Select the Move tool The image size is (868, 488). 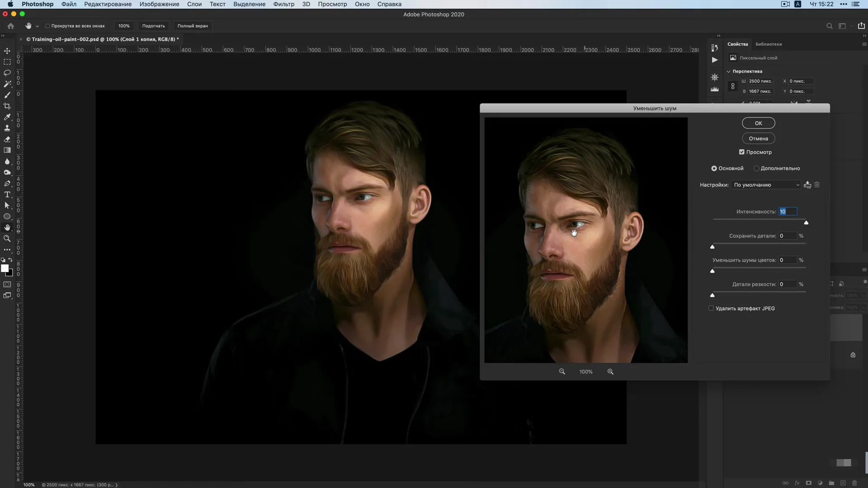point(7,51)
